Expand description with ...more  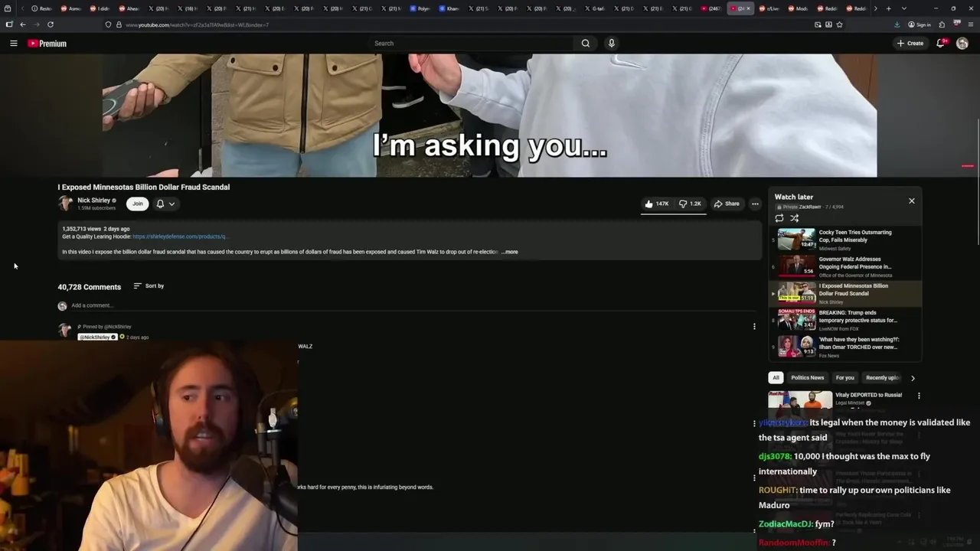(x=510, y=252)
